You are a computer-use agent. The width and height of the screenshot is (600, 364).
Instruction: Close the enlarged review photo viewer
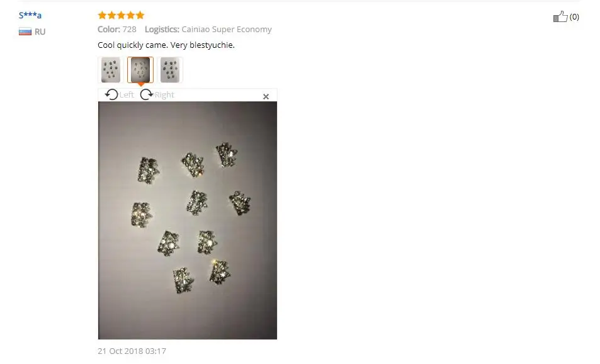tap(266, 96)
